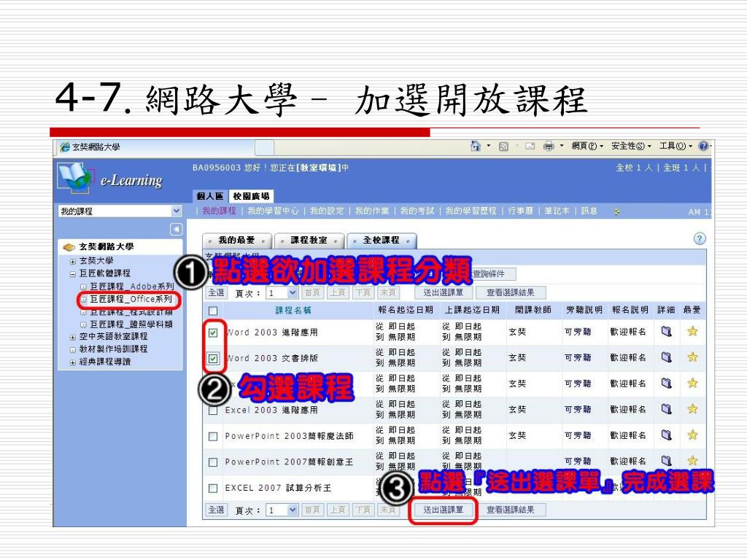Viewport: 747px width, 560px height.
Task: Switch to the 個人區 tab
Action: tap(210, 196)
